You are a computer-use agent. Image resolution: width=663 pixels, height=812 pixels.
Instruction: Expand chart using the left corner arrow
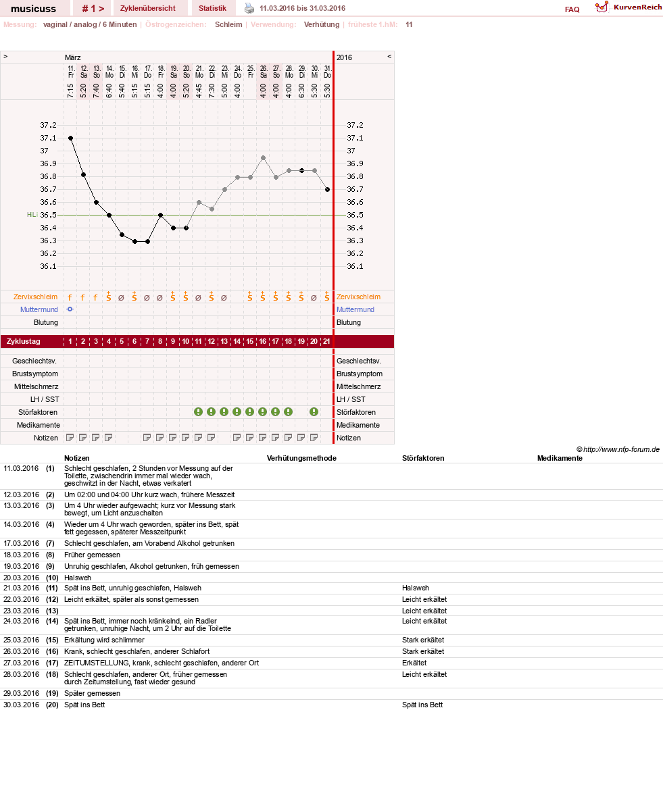[5, 57]
